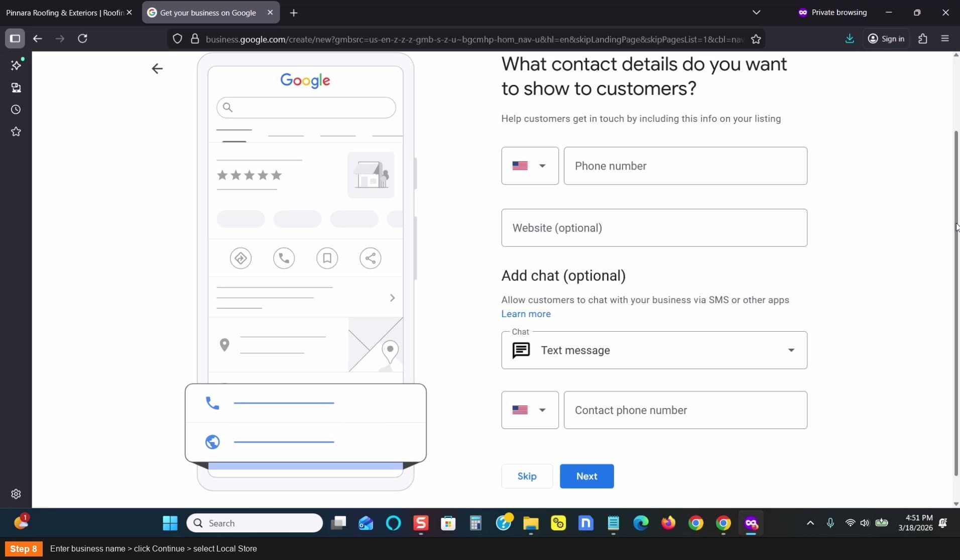Click the Learn more link
The width and height of the screenshot is (960, 560).
click(x=526, y=314)
